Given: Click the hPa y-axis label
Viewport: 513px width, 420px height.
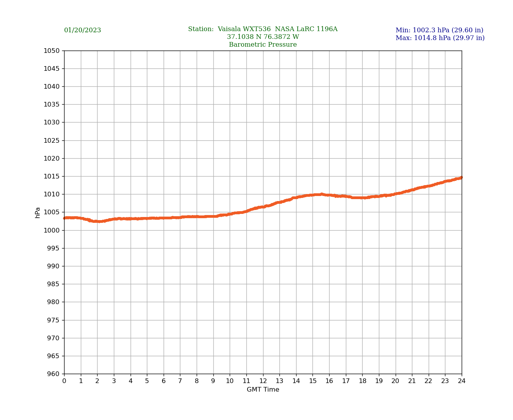Looking at the screenshot, I should coord(38,212).
